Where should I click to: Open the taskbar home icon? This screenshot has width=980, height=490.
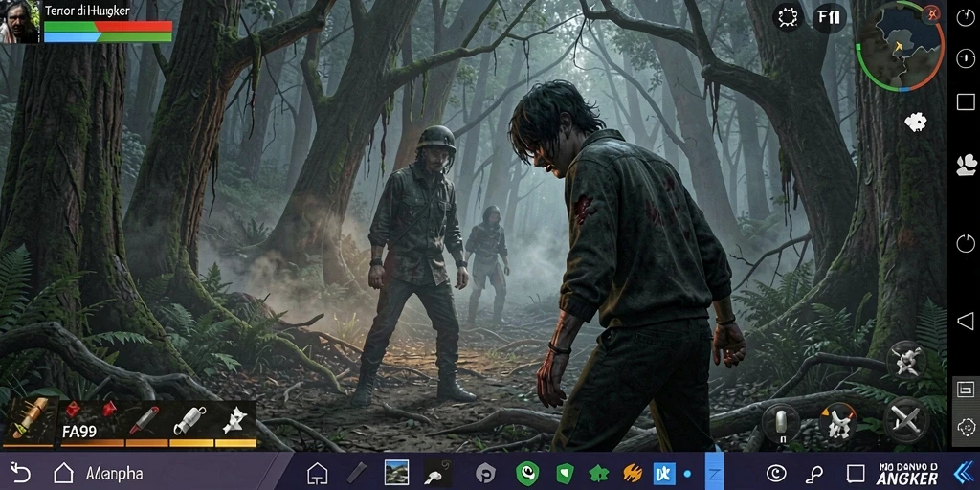318,473
